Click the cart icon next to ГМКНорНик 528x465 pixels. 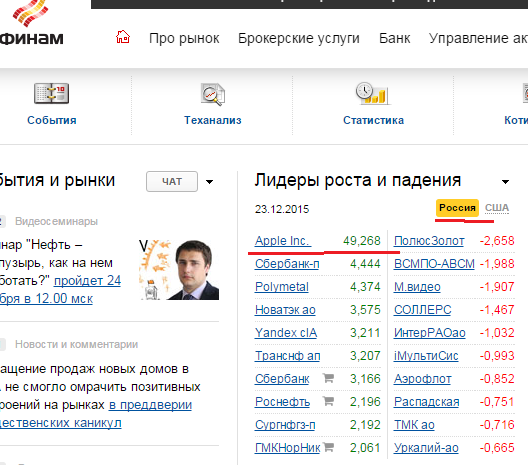pyautogui.click(x=328, y=447)
